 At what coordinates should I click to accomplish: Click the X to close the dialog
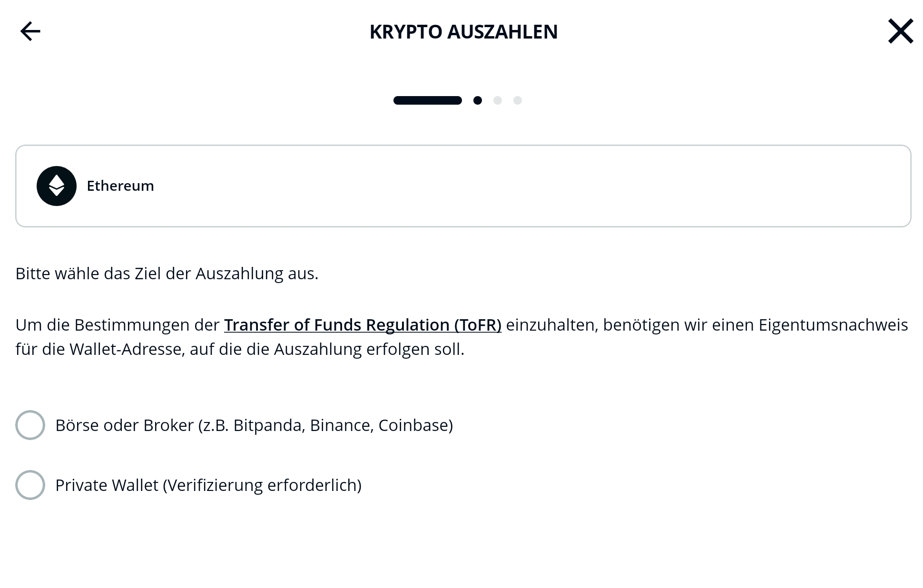pos(901,31)
